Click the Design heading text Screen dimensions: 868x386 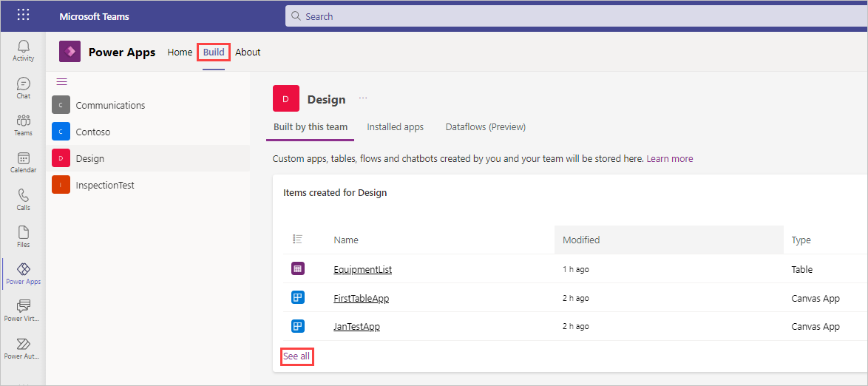pyautogui.click(x=327, y=100)
